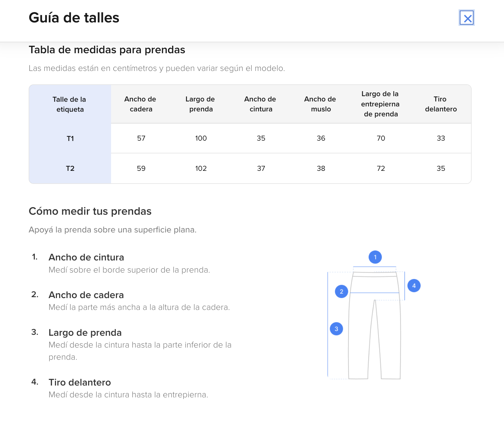Click marker 4 on the pants diagram
The width and height of the screenshot is (504, 435).
414,286
